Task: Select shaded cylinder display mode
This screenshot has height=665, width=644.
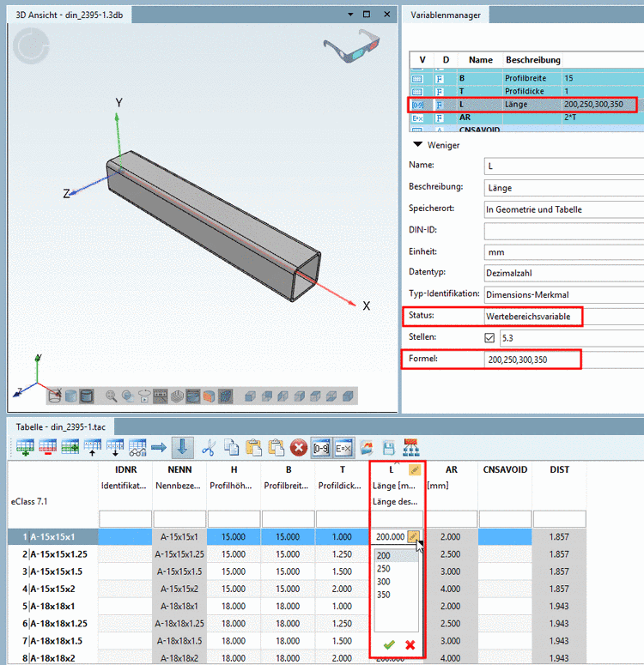Action: click(x=71, y=396)
